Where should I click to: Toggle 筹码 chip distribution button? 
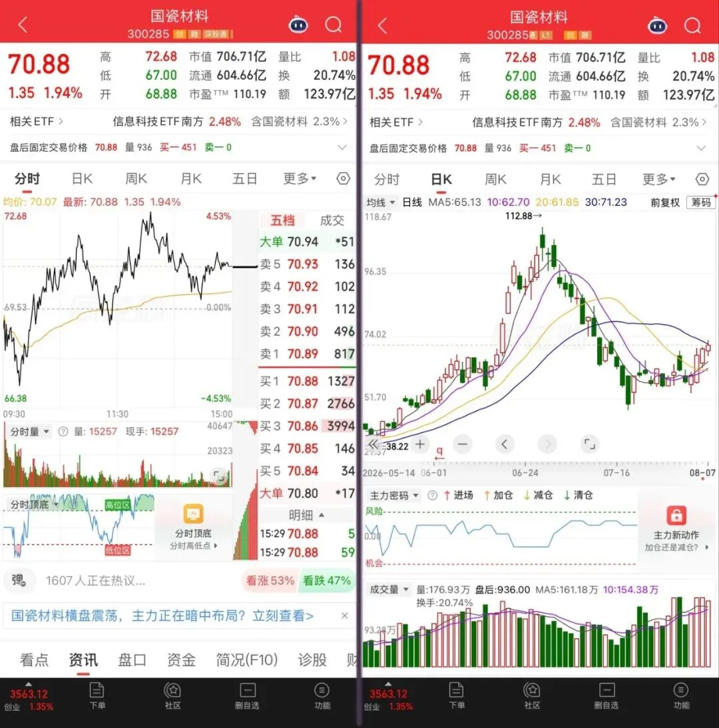(x=701, y=202)
